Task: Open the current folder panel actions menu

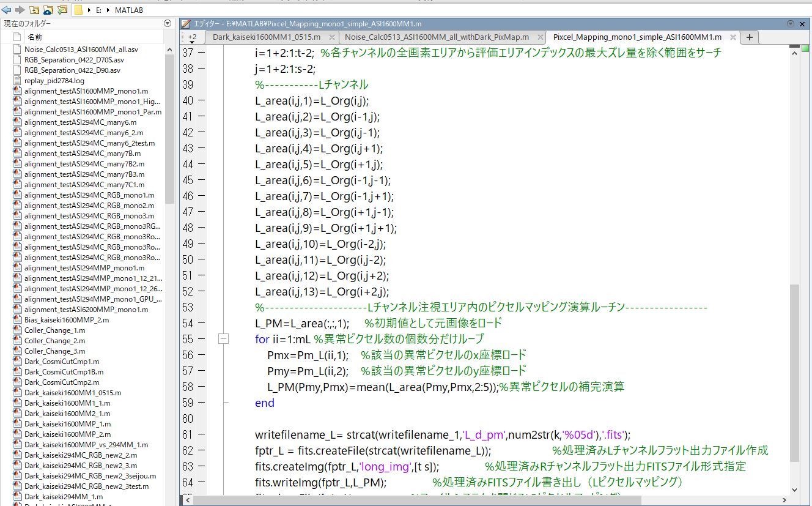Action: tap(168, 23)
